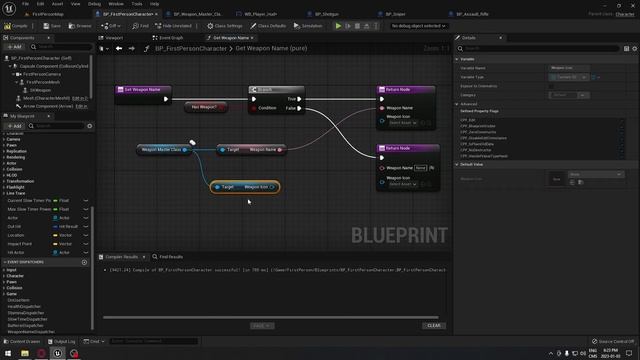Start Simulation mode
640x360 pixels.
click(x=308, y=26)
